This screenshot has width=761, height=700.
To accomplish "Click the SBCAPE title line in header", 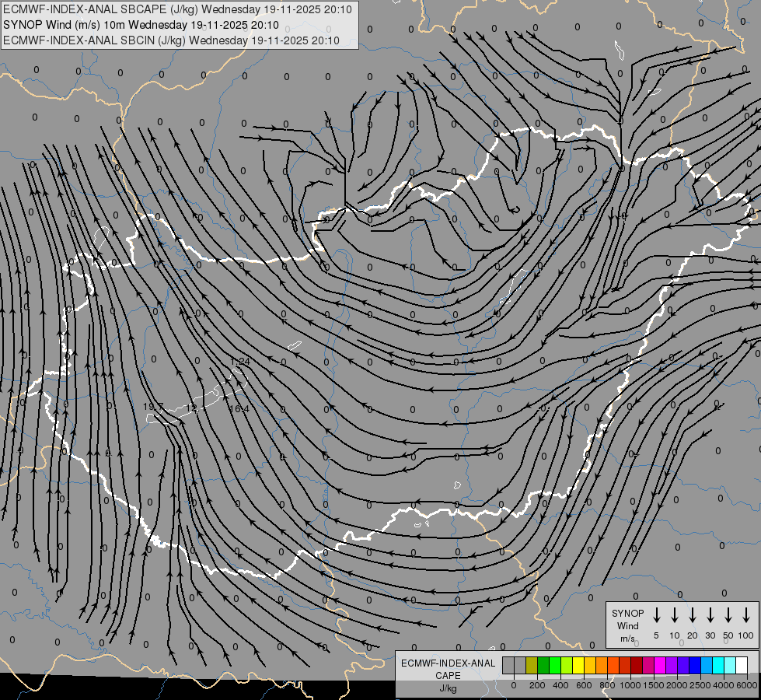I will [x=177, y=9].
